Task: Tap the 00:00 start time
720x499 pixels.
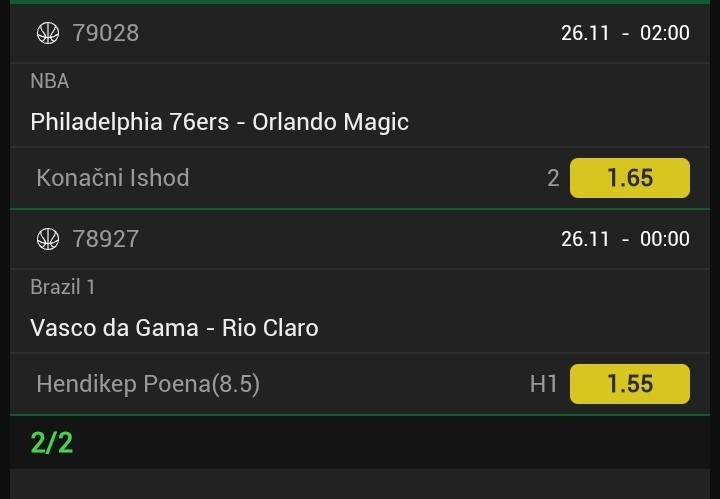Action: point(664,239)
